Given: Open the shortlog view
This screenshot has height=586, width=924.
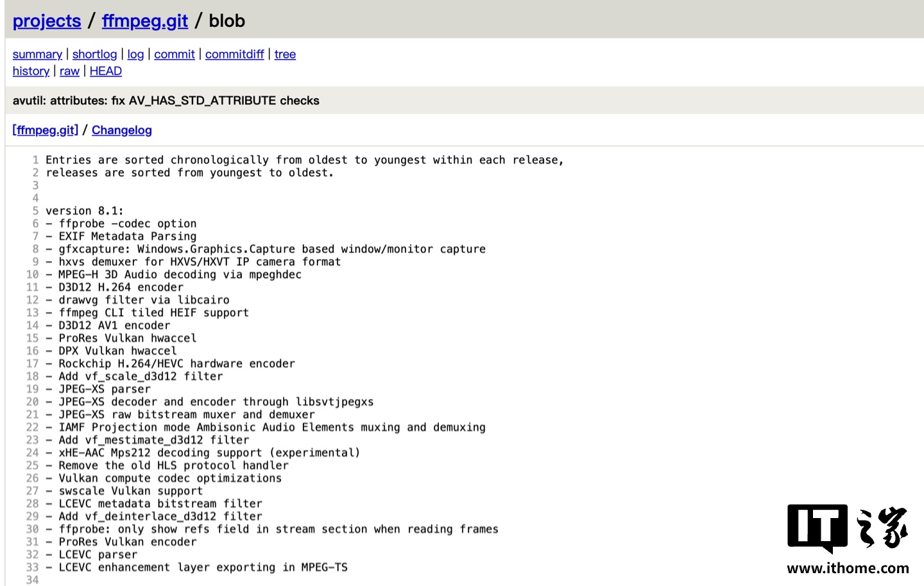Looking at the screenshot, I should [94, 54].
